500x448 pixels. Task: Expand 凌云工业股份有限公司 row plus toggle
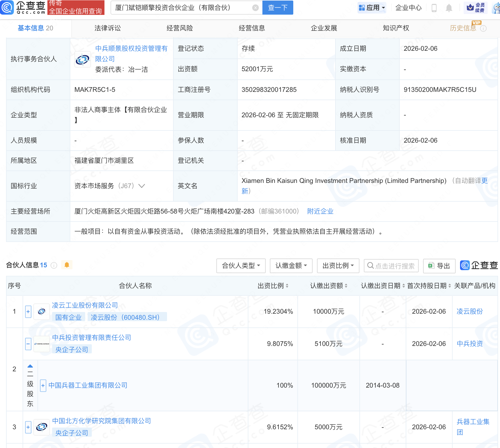coord(28,312)
